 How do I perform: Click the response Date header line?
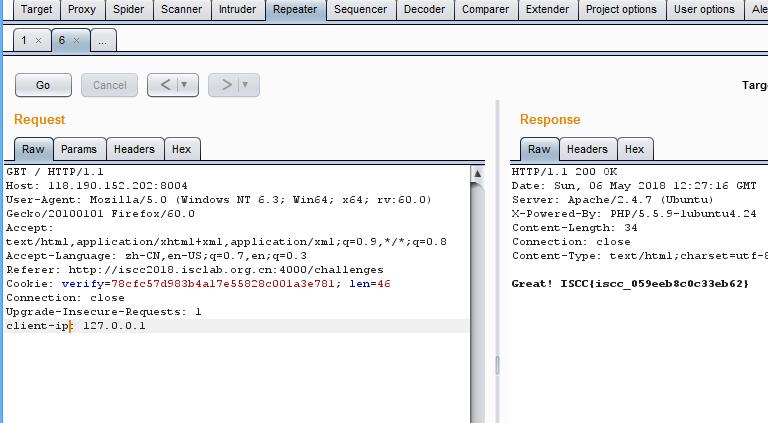[x=634, y=186]
